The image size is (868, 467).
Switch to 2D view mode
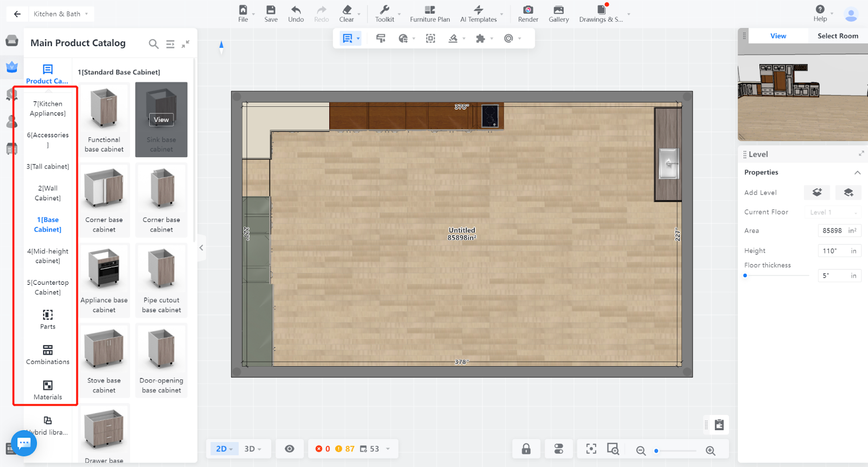pyautogui.click(x=224, y=449)
